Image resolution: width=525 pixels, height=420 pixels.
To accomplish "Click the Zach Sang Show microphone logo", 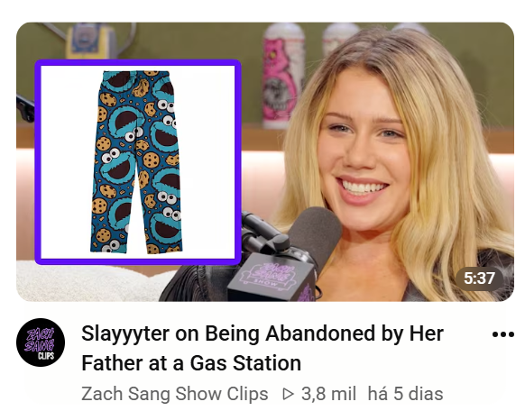I will [x=272, y=275].
